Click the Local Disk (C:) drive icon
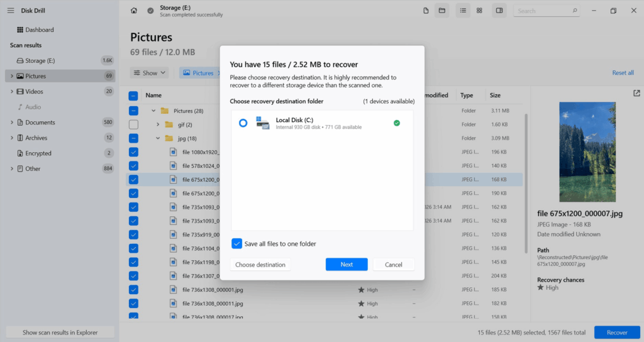The height and width of the screenshot is (342, 644). pyautogui.click(x=262, y=123)
